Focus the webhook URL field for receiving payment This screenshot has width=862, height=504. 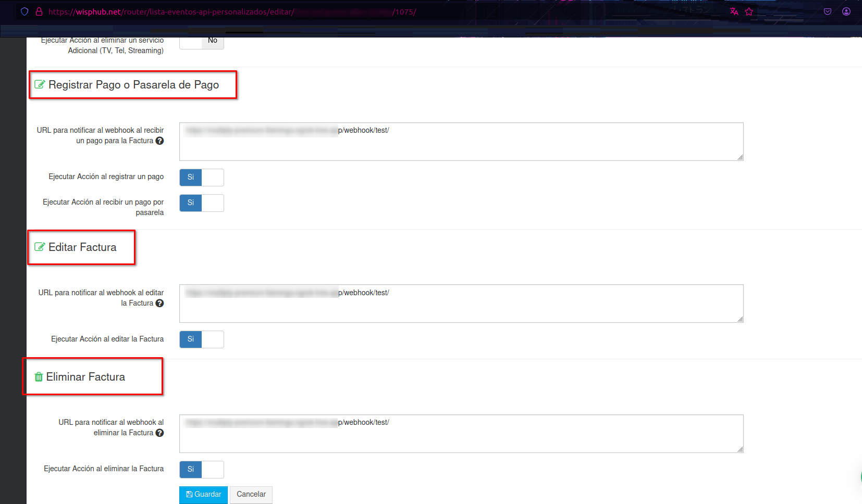click(461, 142)
